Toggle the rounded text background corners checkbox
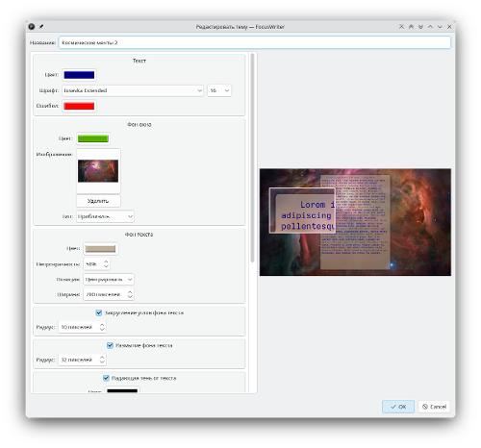Image resolution: width=481 pixels, height=448 pixels. (99, 312)
